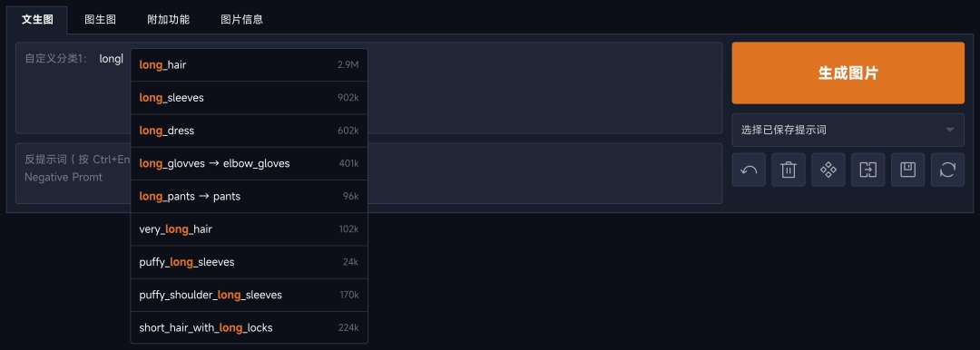Expand saved prompts via the dropdown arrow

pyautogui.click(x=950, y=130)
